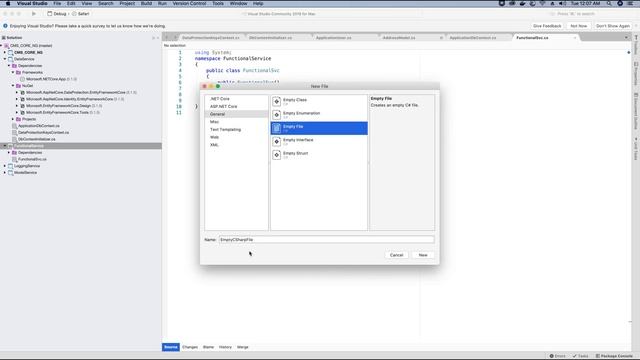
Task: Open the Debug configuration selector
Action: coord(56,14)
